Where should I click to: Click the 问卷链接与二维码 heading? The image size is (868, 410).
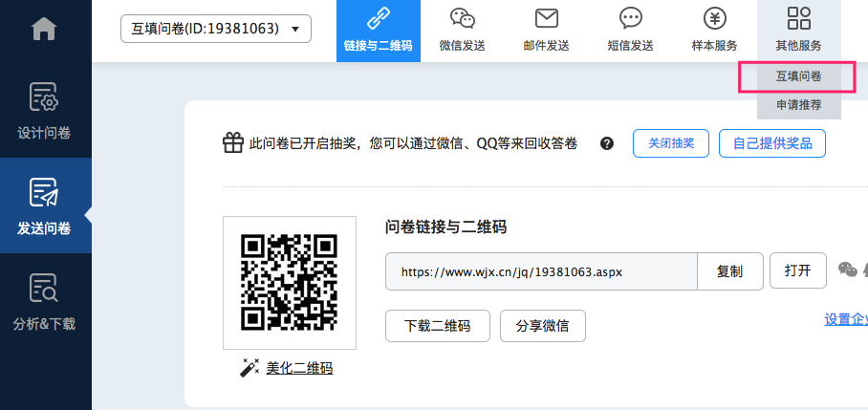click(446, 227)
